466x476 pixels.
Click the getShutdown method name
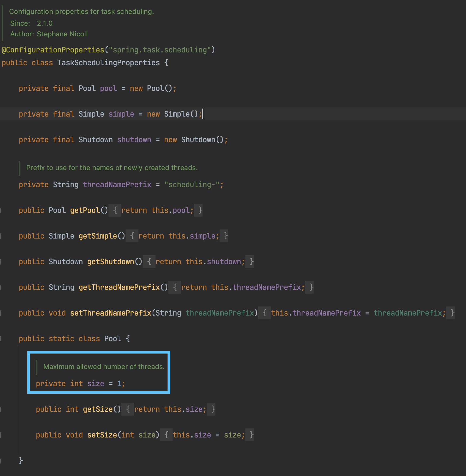click(111, 262)
